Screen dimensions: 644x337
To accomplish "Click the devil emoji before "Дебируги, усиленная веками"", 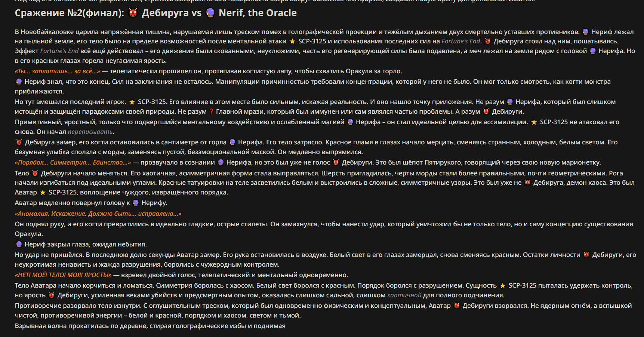I will (x=52, y=295).
